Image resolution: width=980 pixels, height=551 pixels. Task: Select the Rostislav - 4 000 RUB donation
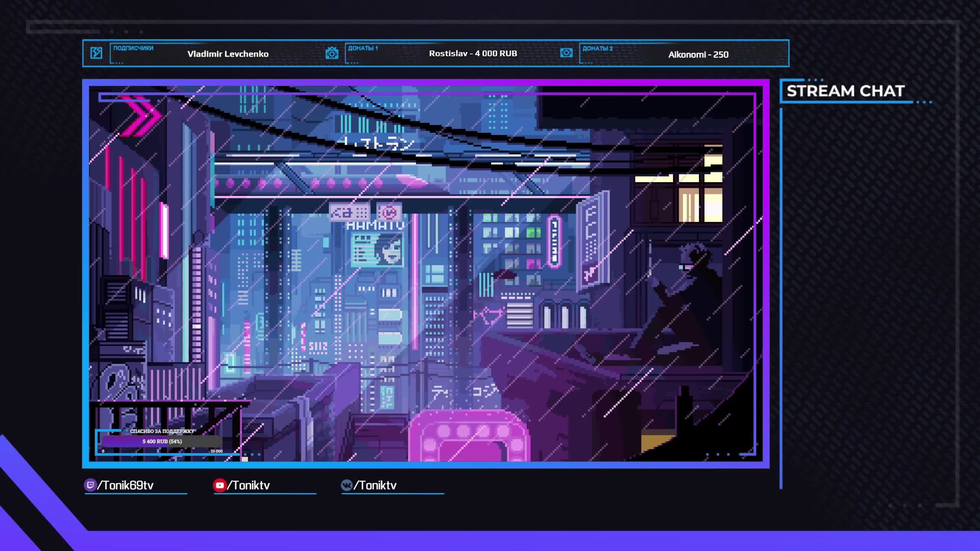click(473, 54)
